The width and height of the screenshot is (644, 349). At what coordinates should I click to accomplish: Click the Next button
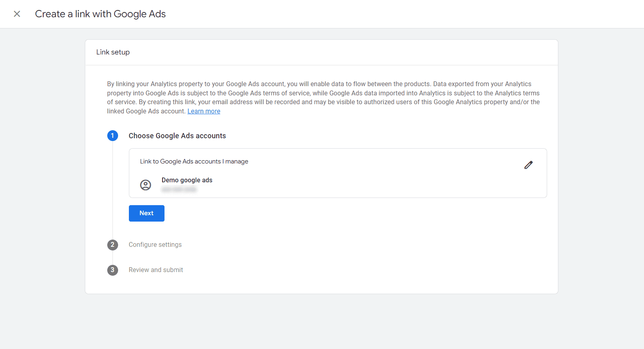[x=146, y=213]
